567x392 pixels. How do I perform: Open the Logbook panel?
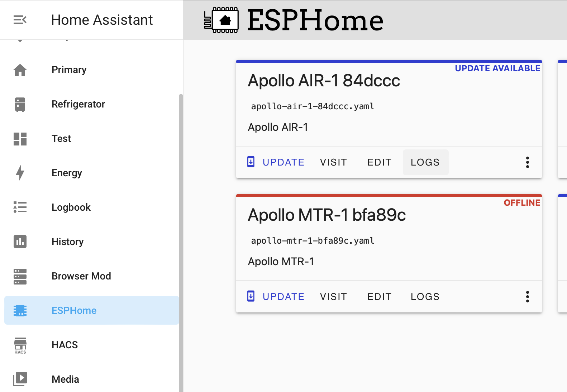(x=91, y=207)
